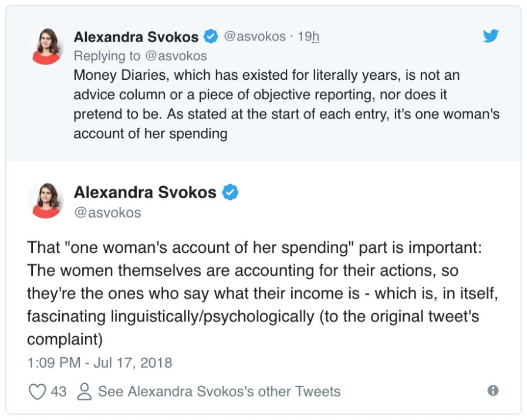527x420 pixels.
Task: Like the tweet with heart icon
Action: 38,391
